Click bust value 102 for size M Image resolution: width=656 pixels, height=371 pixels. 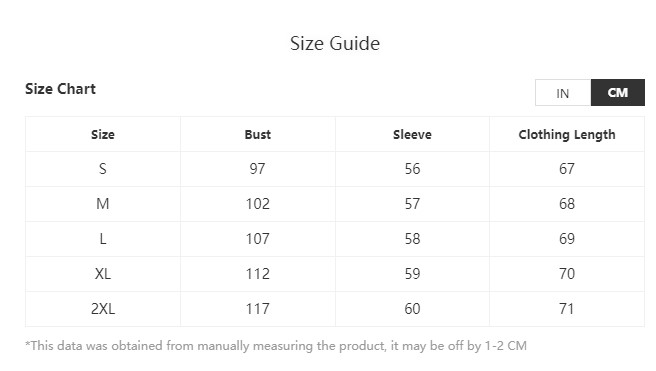pos(258,204)
